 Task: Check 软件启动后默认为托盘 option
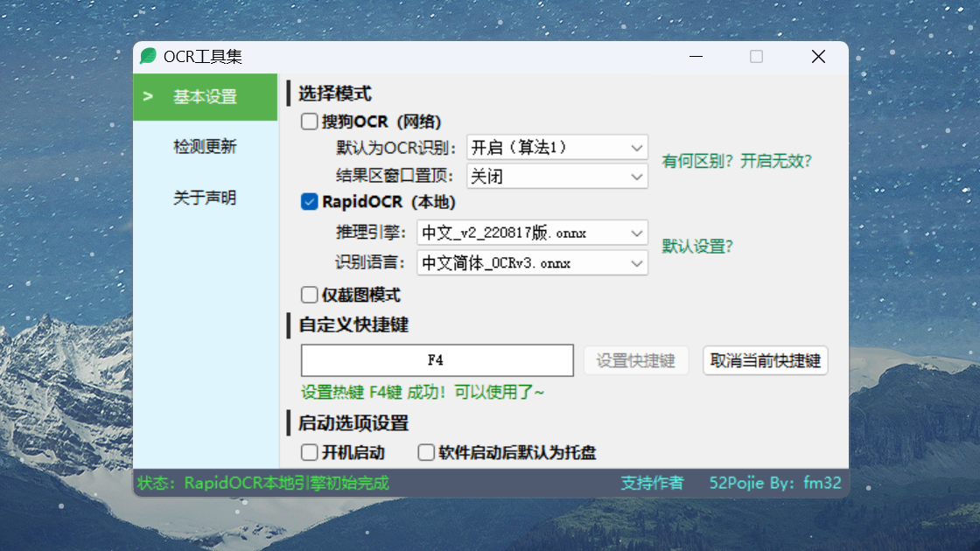pyautogui.click(x=426, y=452)
